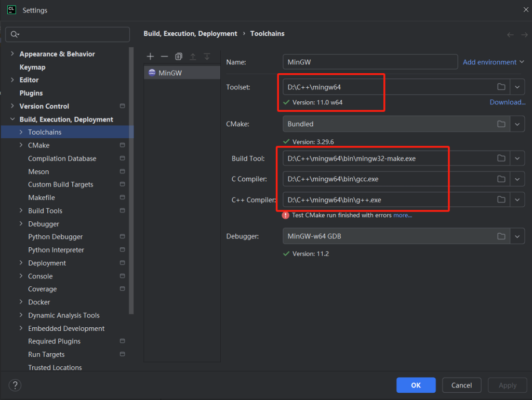Click project-level marker icon beside Version Control
The image size is (532, 400).
(x=123, y=106)
